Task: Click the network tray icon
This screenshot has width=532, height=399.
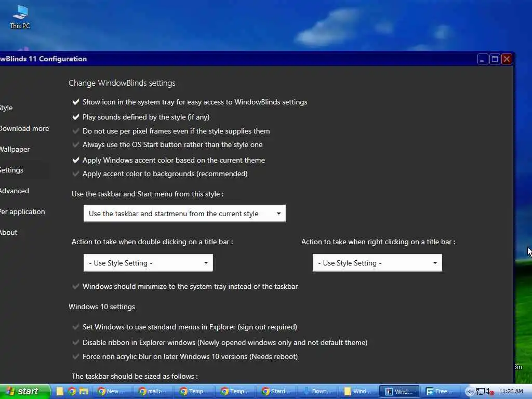Action: pyautogui.click(x=481, y=392)
